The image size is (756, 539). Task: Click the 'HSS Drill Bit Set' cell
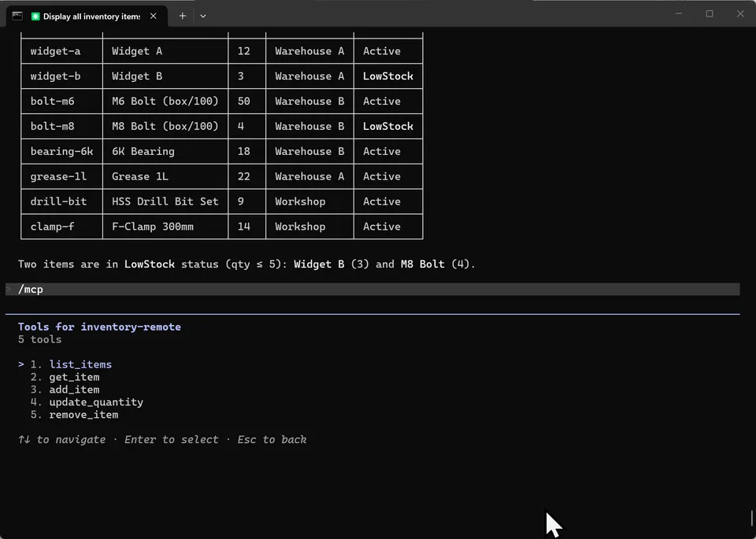click(165, 201)
